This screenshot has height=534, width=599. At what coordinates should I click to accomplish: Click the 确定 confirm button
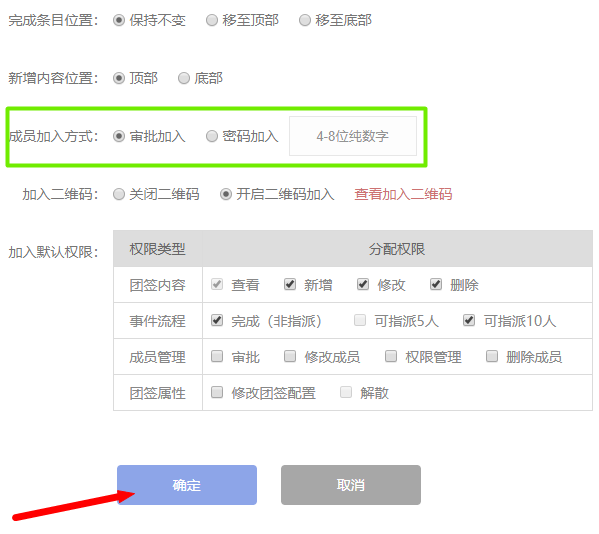coord(187,485)
